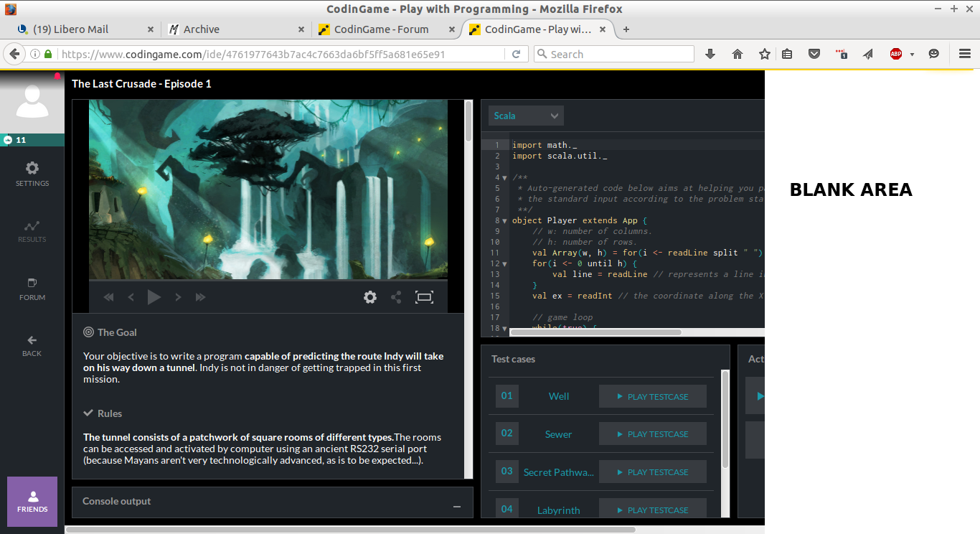Viewport: 980px width, 534px height.
Task: Toggle fullscreen on the game viewer
Action: coord(425,297)
